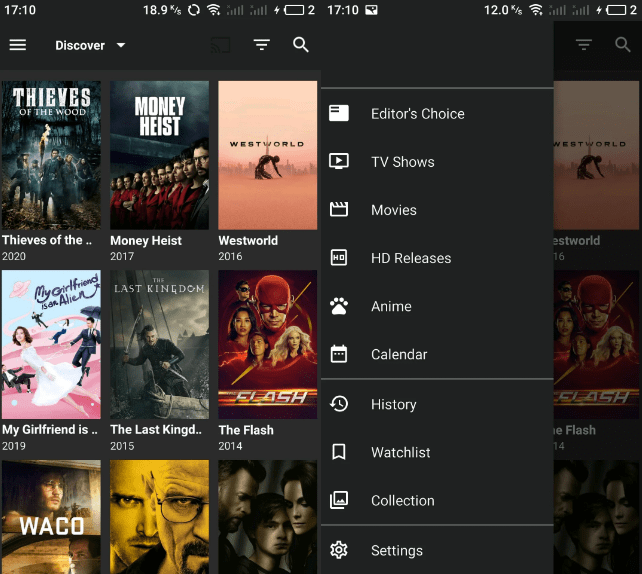The image size is (642, 574).
Task: Open the Money Heist poster
Action: coord(159,155)
